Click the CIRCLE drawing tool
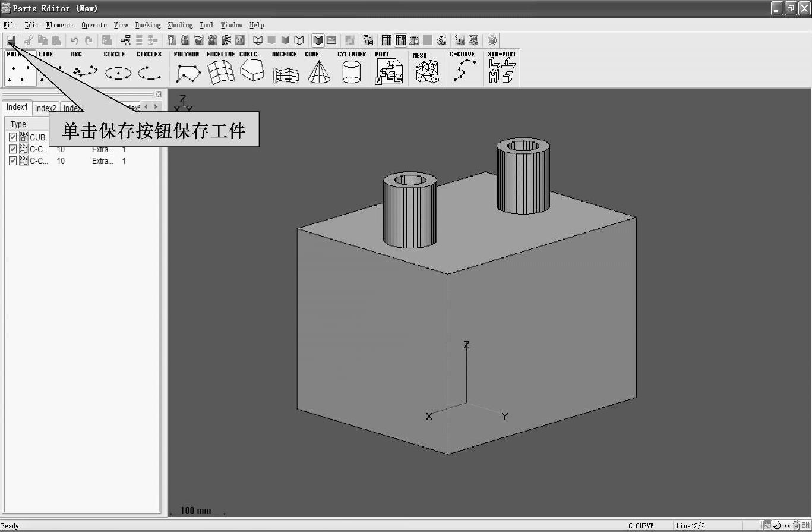812x532 pixels. [118, 69]
